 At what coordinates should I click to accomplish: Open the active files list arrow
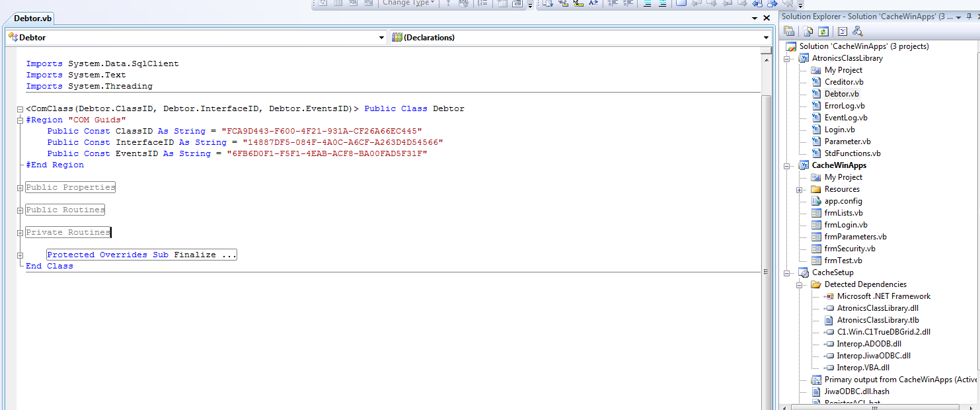click(755, 19)
